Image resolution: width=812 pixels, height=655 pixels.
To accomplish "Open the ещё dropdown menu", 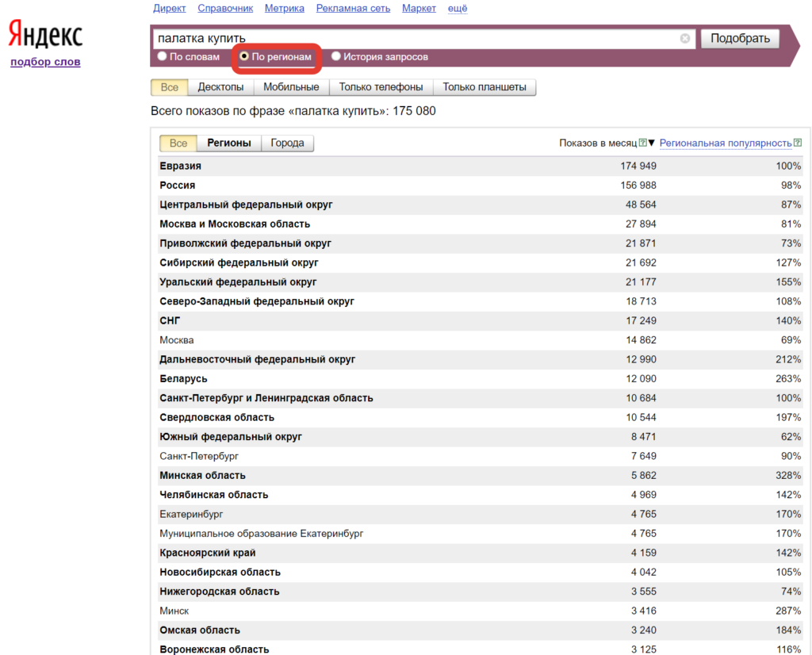I will click(458, 8).
